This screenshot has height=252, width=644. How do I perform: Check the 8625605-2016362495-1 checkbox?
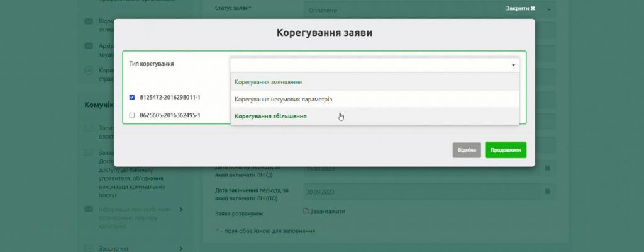pyautogui.click(x=132, y=116)
